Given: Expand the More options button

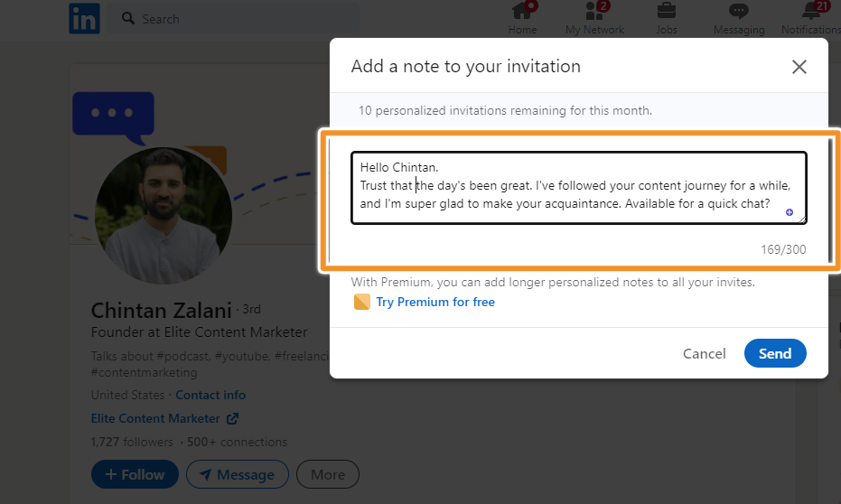Looking at the screenshot, I should point(328,474).
